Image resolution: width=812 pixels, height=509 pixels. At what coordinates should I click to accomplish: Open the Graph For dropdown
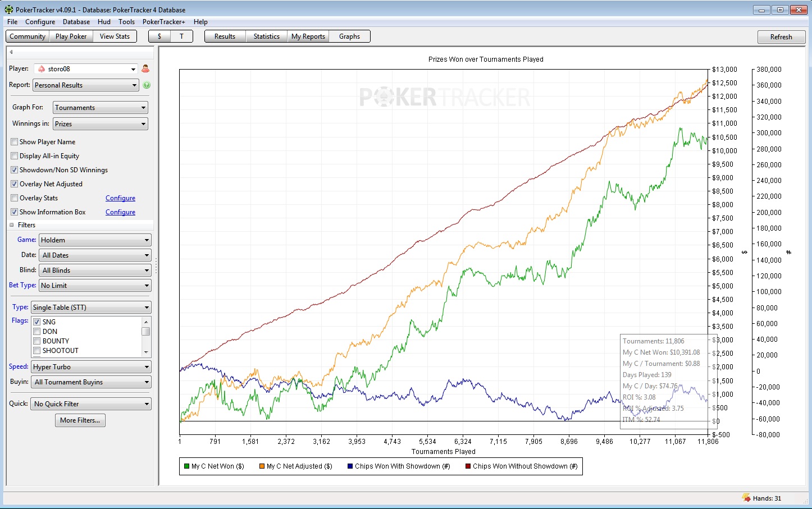[x=101, y=108]
